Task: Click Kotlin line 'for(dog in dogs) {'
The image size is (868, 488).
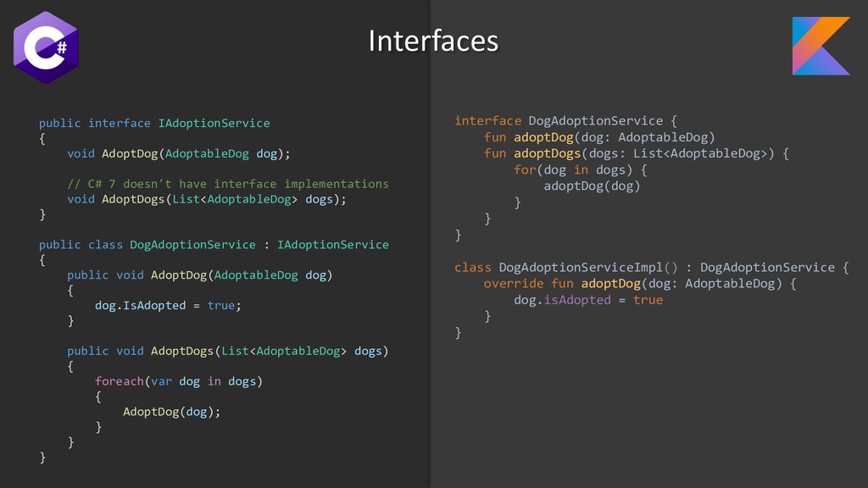Action: [x=581, y=169]
